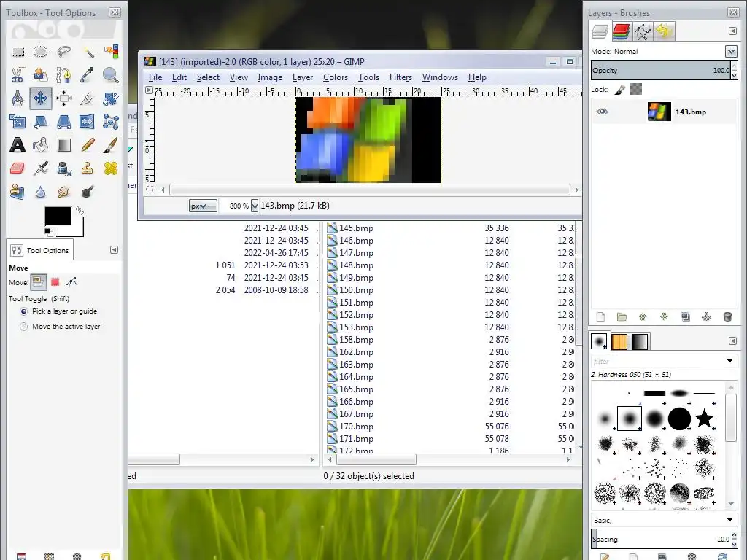
Task: Switch to the Patterns tab
Action: 619,341
